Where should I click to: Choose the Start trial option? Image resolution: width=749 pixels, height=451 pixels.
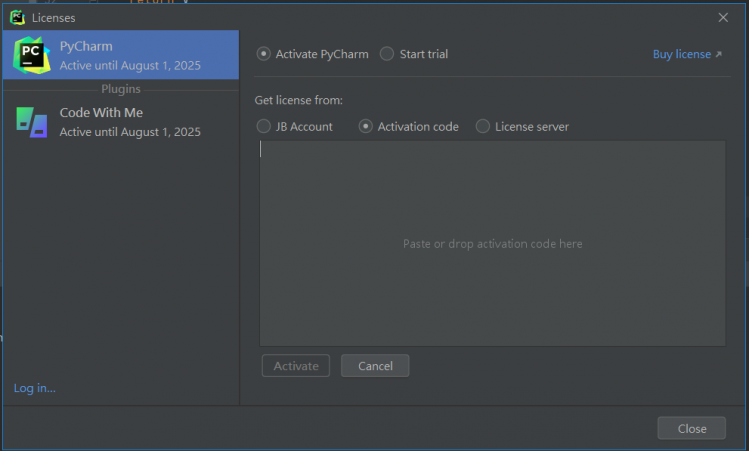pyautogui.click(x=387, y=54)
